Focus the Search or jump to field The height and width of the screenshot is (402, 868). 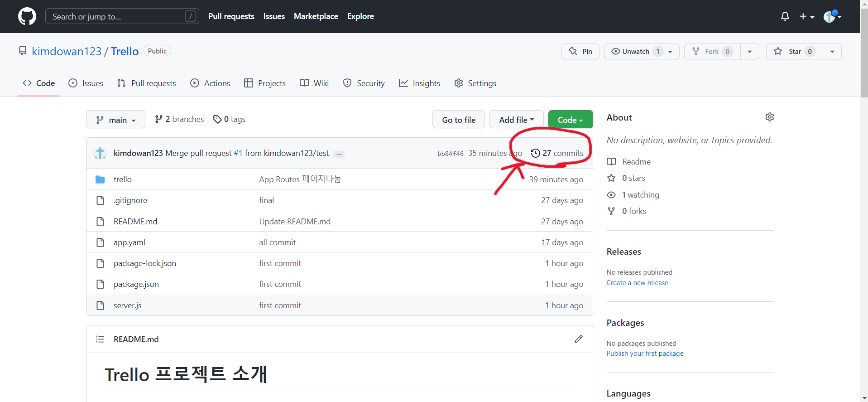122,16
